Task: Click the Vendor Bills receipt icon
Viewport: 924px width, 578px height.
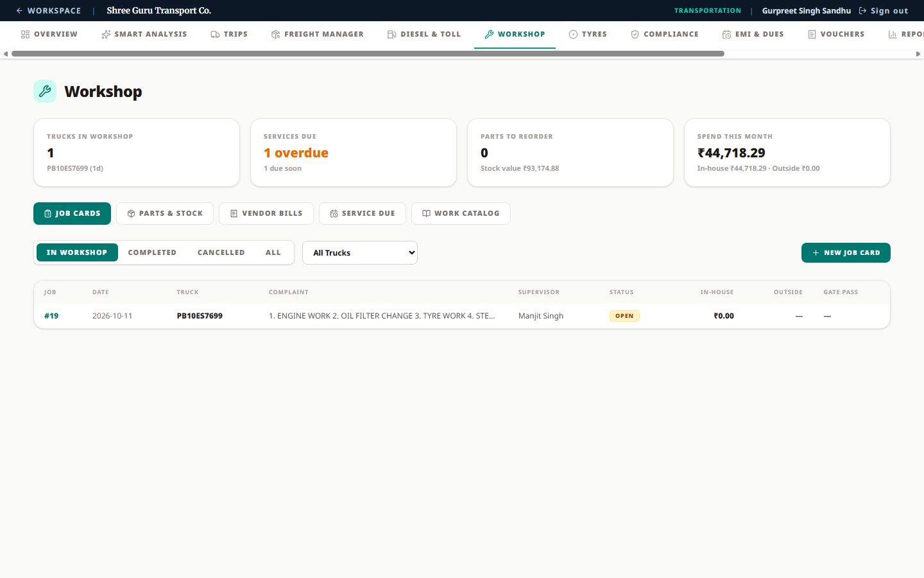Action: pos(234,213)
